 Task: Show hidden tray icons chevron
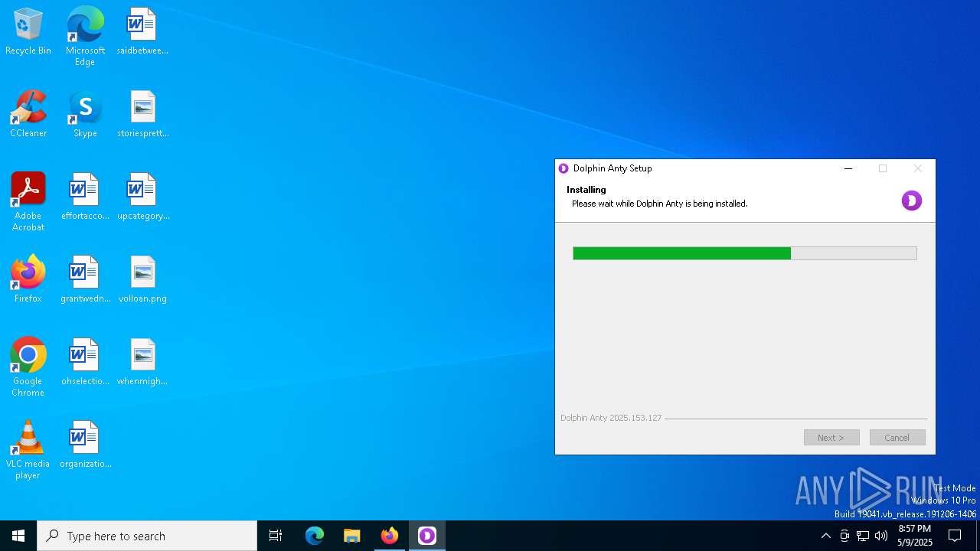[825, 536]
